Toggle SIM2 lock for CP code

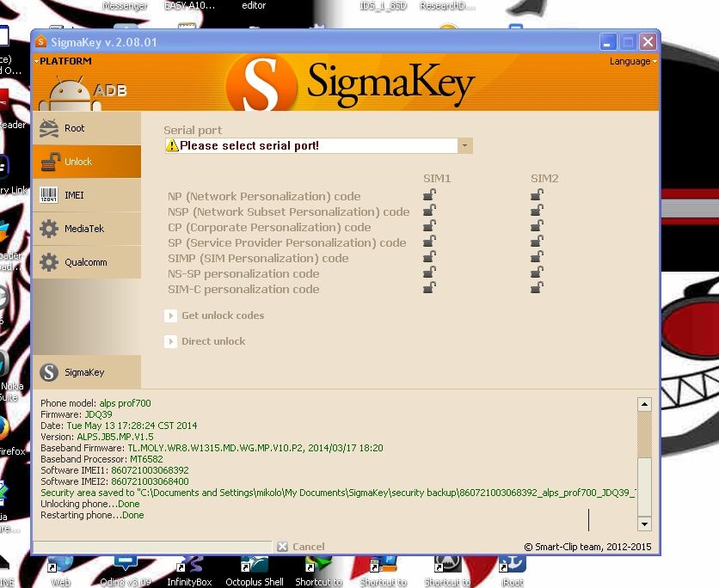point(537,226)
